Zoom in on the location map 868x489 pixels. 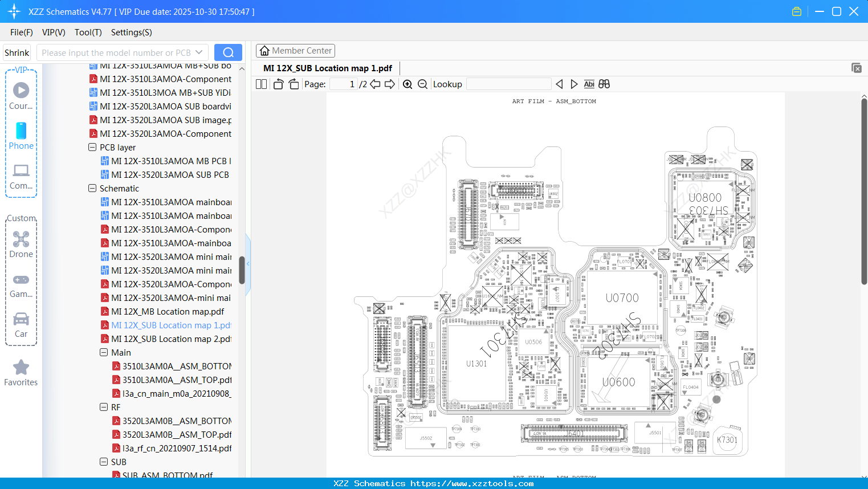(x=407, y=84)
